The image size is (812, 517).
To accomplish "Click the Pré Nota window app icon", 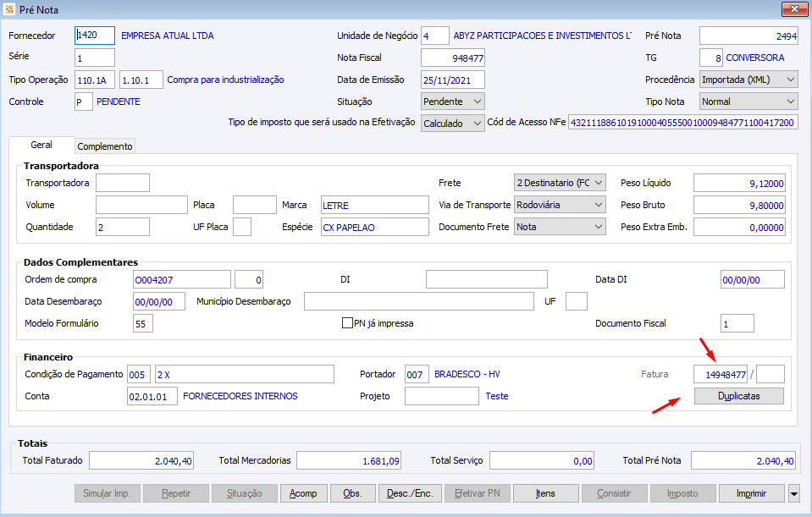I will point(9,9).
